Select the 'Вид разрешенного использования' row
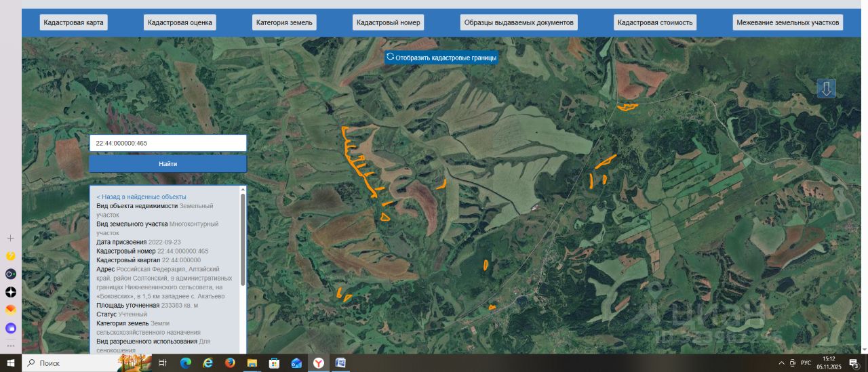 [x=154, y=346]
